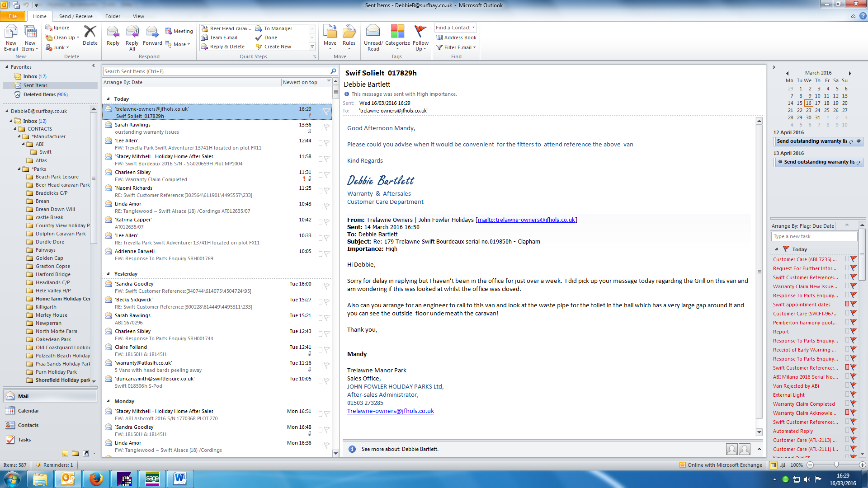Open the Calendar navigation button

28,411
